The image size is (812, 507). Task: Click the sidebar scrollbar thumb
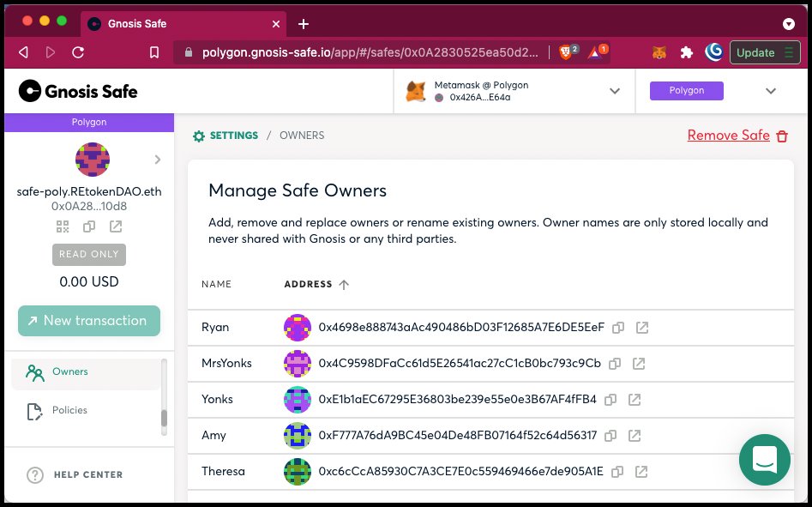coord(164,418)
